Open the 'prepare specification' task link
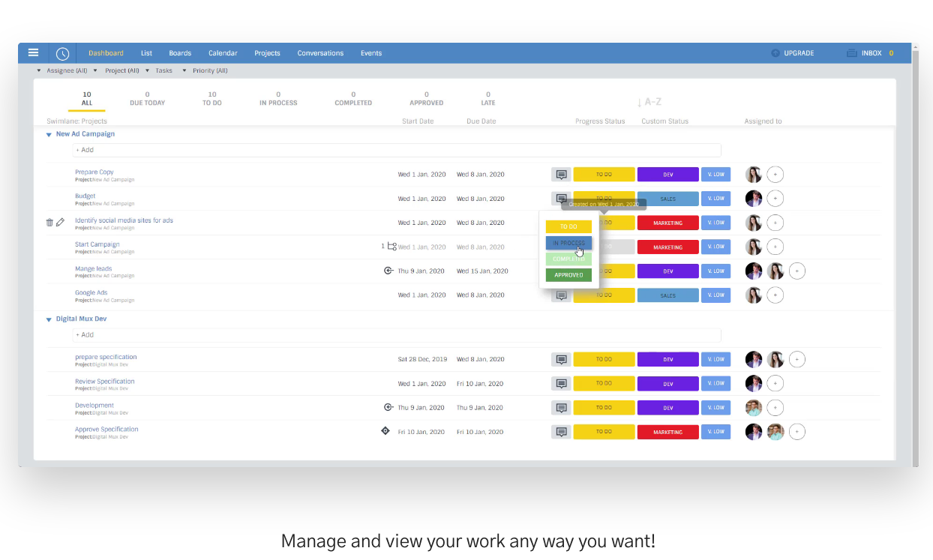Screen dimensions: 933x560 click(x=106, y=357)
